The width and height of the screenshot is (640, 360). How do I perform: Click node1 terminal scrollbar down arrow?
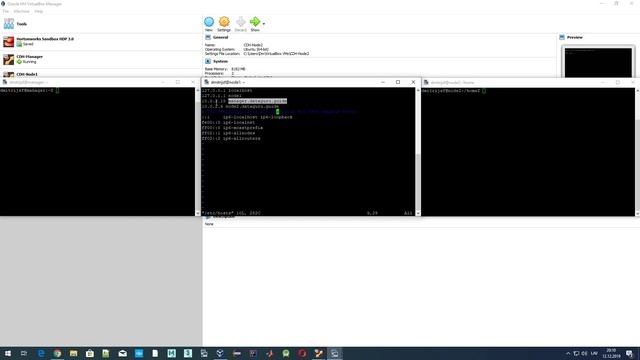click(418, 213)
